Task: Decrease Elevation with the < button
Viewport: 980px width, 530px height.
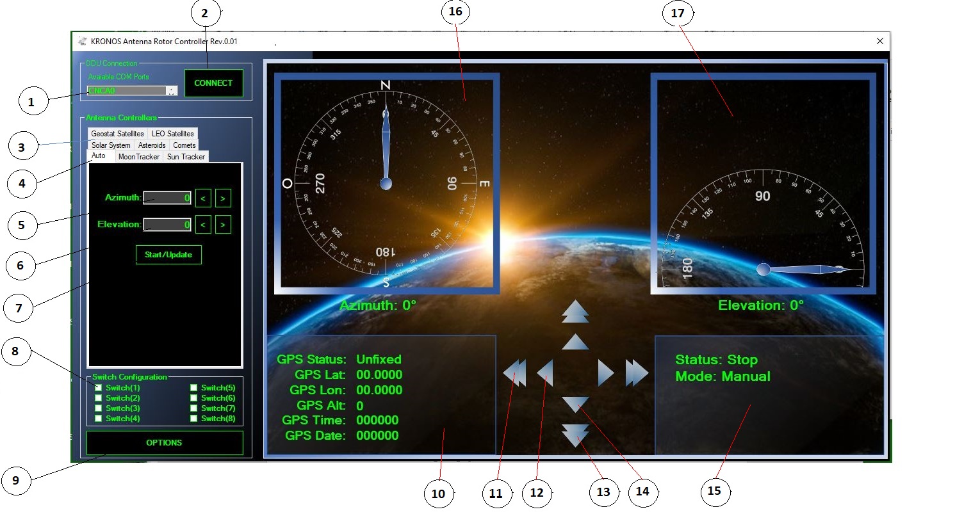Action: point(203,225)
